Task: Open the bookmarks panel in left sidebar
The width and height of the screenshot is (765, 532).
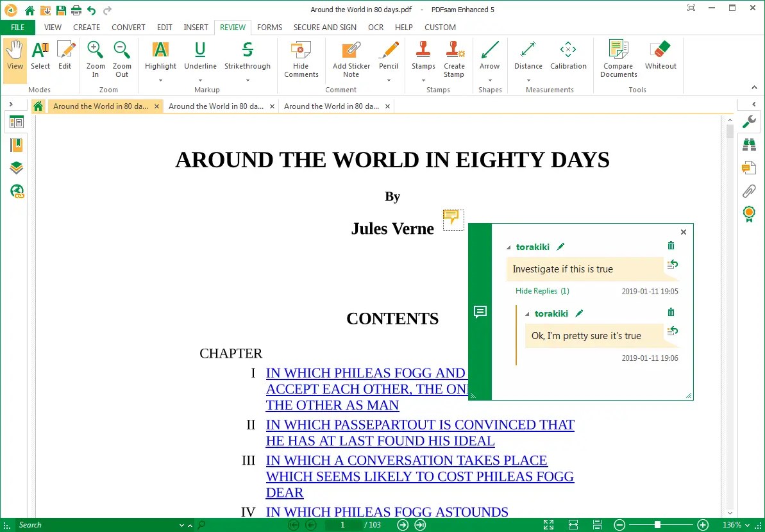Action: tap(17, 145)
